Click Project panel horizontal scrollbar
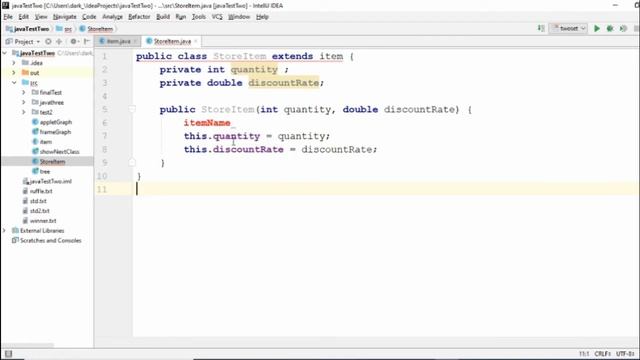The image size is (640, 360). click(28, 346)
